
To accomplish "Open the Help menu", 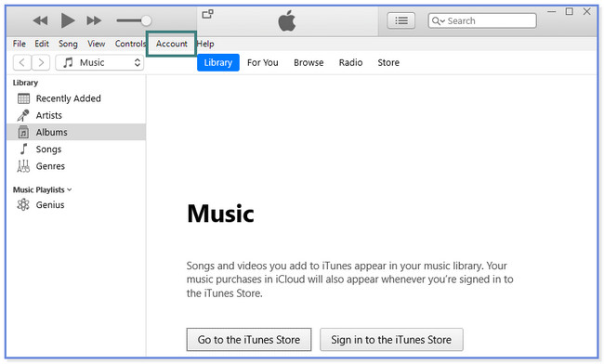I will [x=205, y=45].
